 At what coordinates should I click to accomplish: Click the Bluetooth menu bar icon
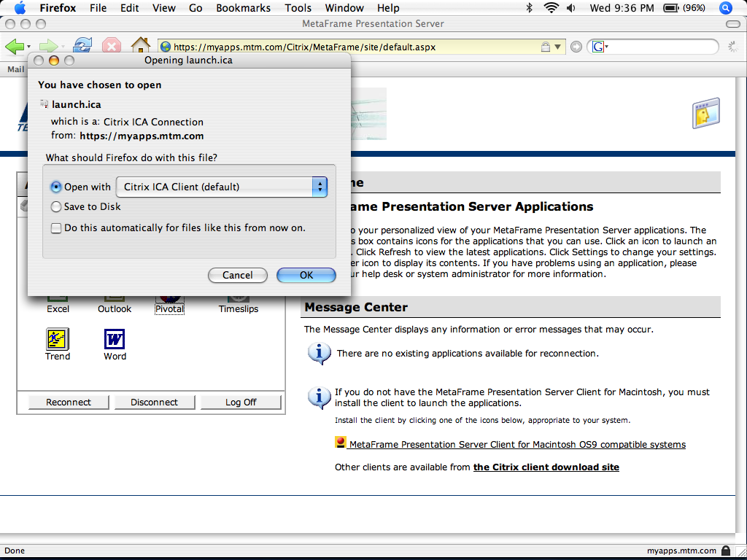point(529,7)
